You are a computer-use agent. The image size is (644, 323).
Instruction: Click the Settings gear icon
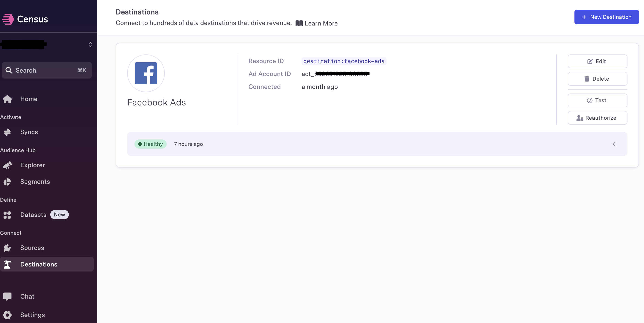tap(8, 315)
